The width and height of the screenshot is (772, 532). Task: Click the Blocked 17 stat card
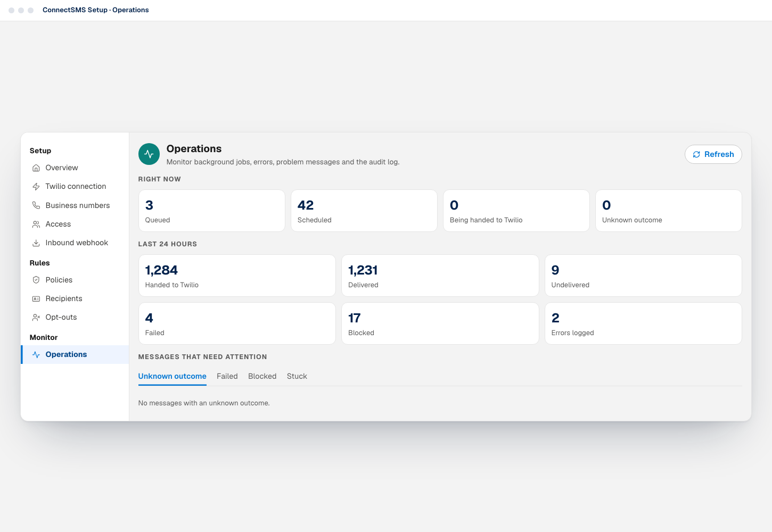click(440, 323)
